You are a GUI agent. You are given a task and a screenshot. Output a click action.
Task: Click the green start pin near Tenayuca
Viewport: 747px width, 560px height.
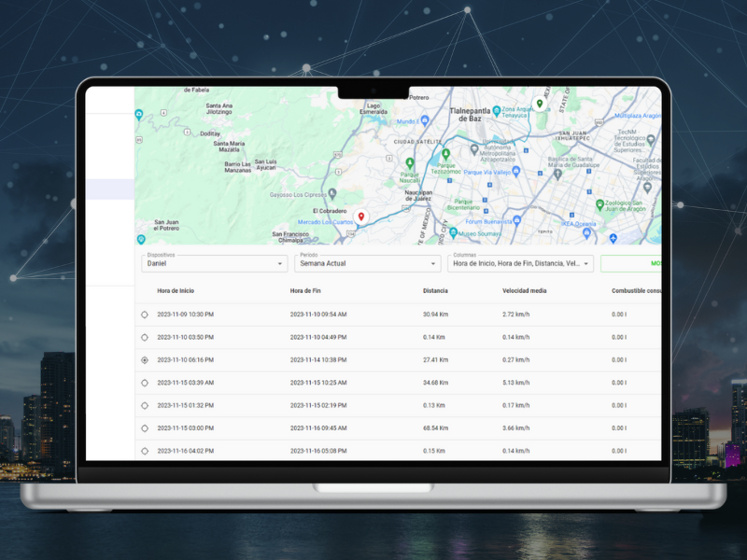tap(540, 104)
